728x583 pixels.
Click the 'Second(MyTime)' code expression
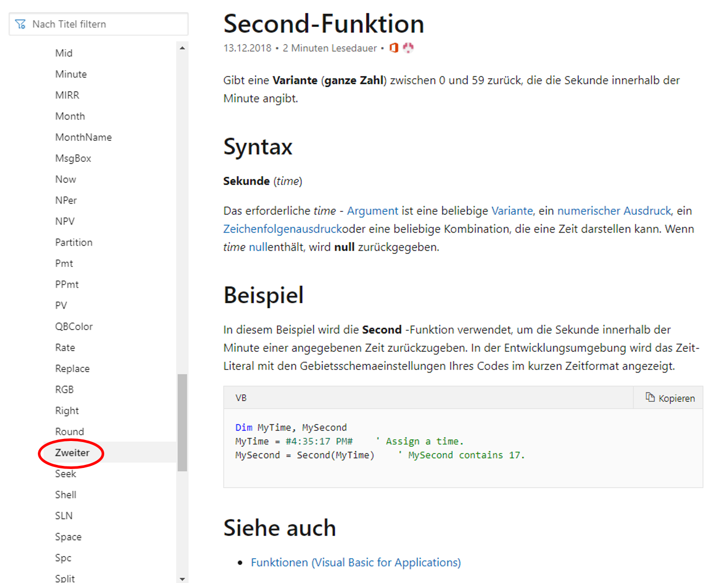click(335, 455)
